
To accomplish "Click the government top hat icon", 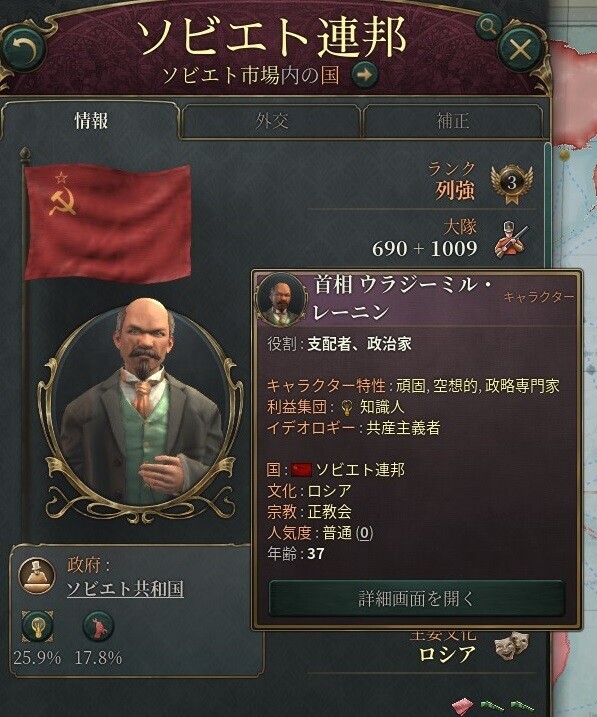I will [x=37, y=575].
